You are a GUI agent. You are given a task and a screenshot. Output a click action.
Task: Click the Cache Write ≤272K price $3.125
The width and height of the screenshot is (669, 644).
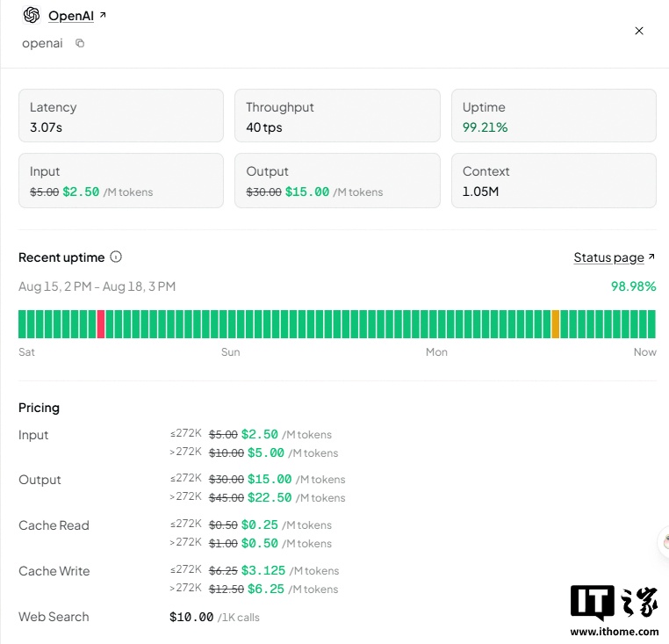[263, 570]
